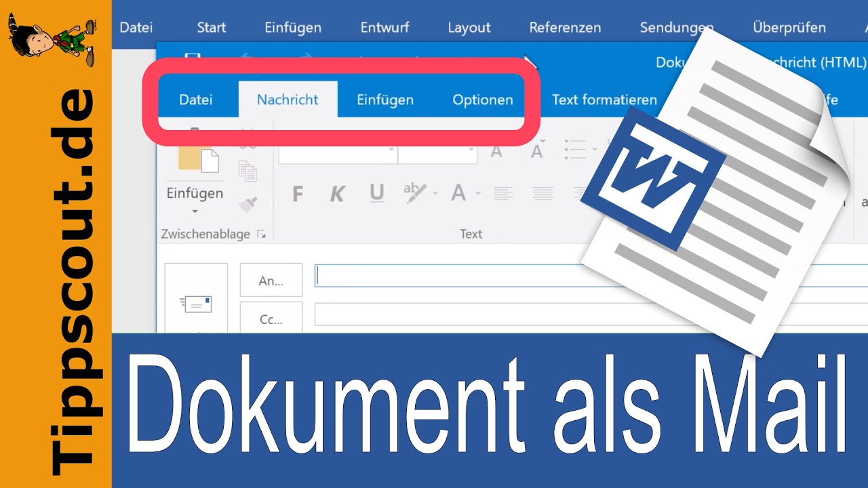Click the Copy icon in Zwischenablage group
The image size is (868, 488).
coord(248,171)
